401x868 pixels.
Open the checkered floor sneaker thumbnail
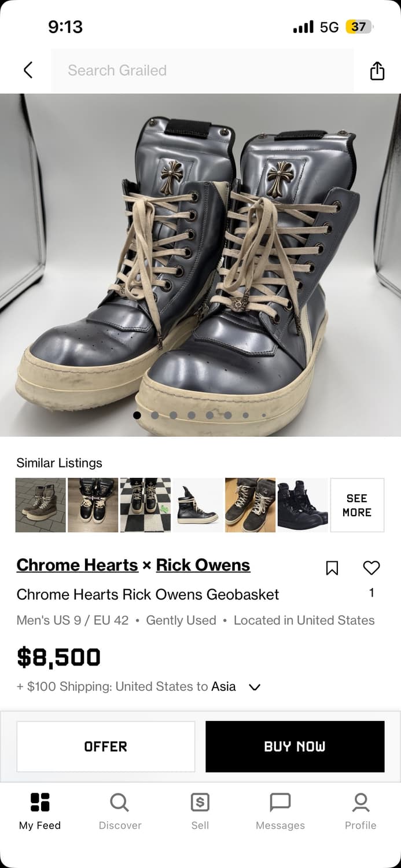click(x=145, y=505)
